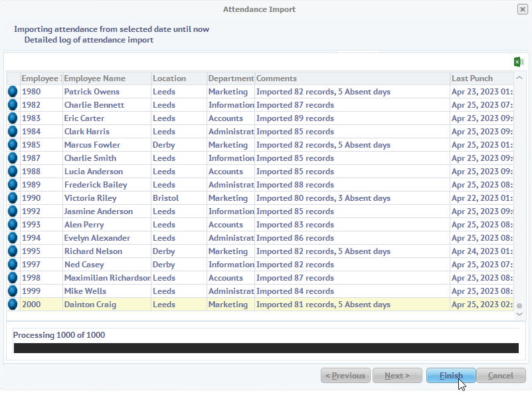Click the status icon for Mike Wells
Image resolution: width=532 pixels, height=393 pixels.
(x=13, y=291)
